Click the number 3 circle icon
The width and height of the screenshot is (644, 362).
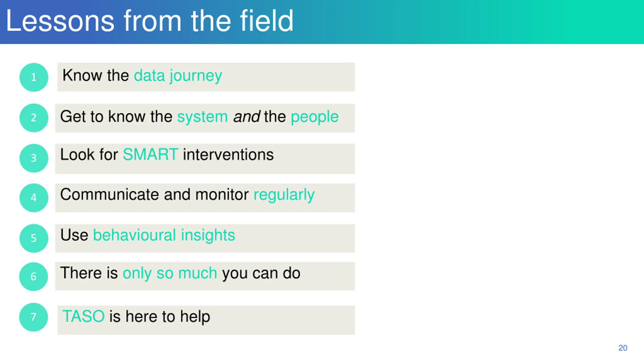pyautogui.click(x=34, y=158)
